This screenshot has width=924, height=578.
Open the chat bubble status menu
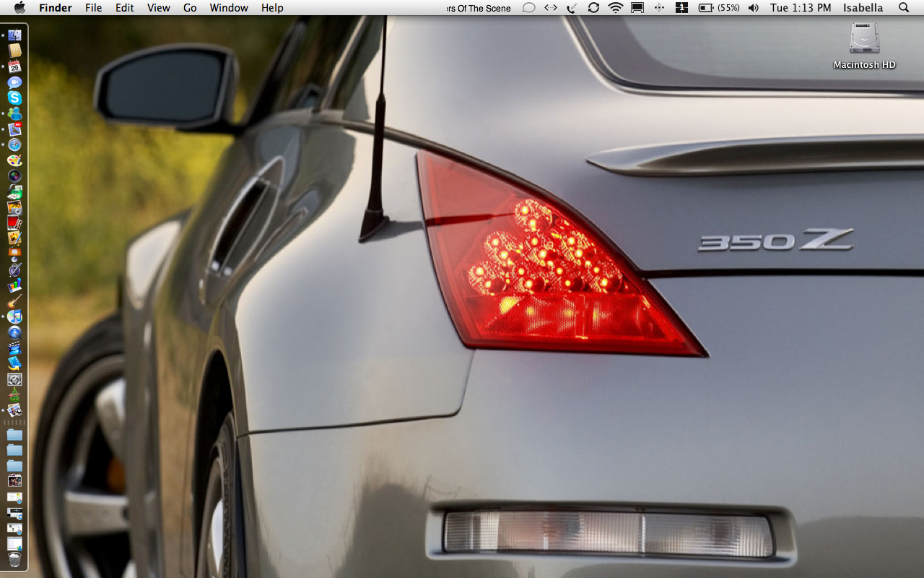528,8
